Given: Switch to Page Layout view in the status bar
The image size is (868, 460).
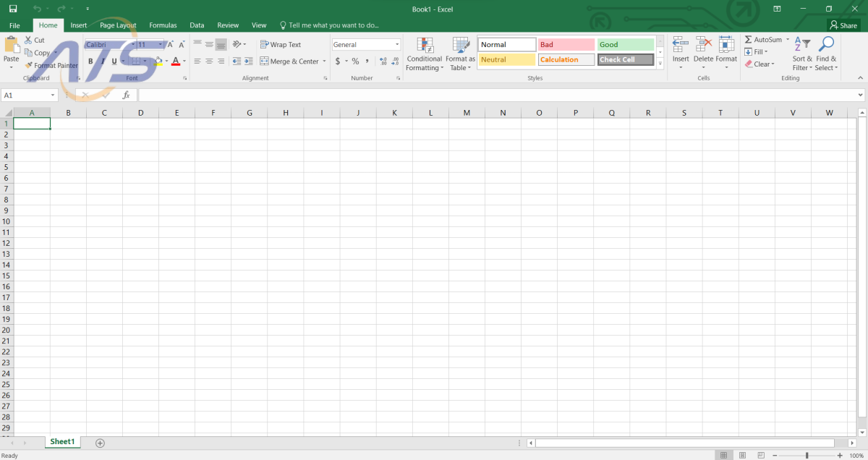Looking at the screenshot, I should coord(741,456).
